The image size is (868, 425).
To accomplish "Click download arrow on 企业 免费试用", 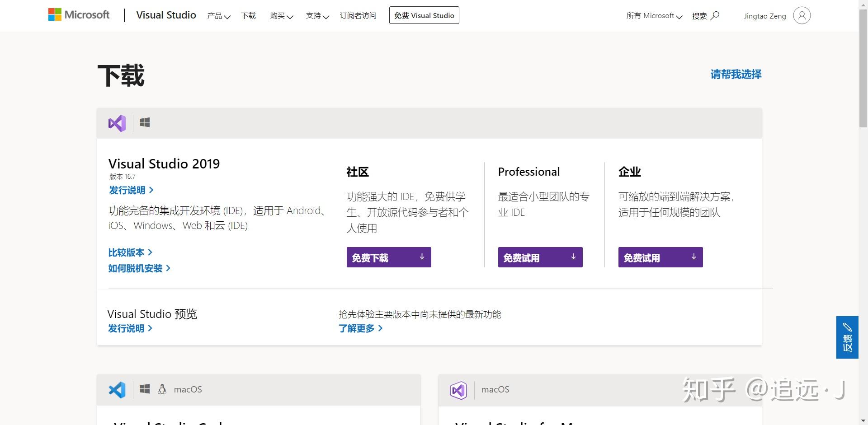I will pyautogui.click(x=693, y=257).
